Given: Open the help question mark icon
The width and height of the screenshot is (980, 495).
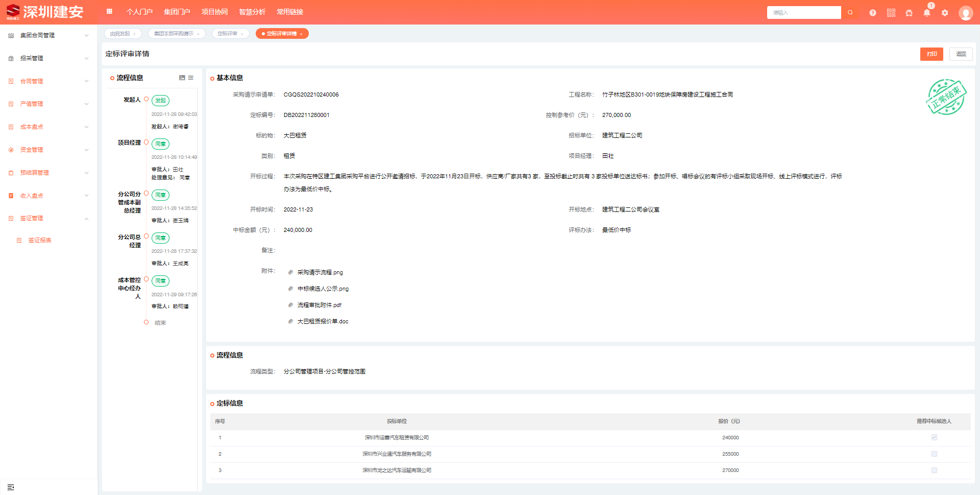Looking at the screenshot, I should [873, 13].
